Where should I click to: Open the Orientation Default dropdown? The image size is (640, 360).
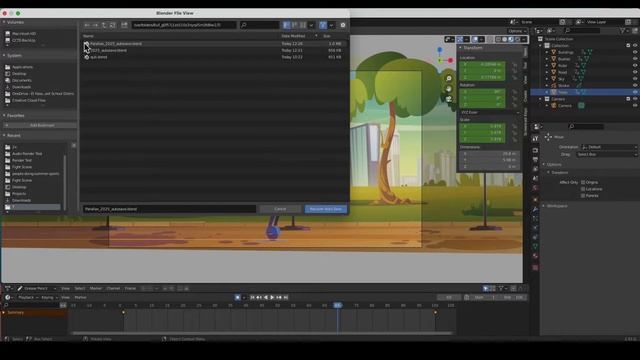[609, 147]
